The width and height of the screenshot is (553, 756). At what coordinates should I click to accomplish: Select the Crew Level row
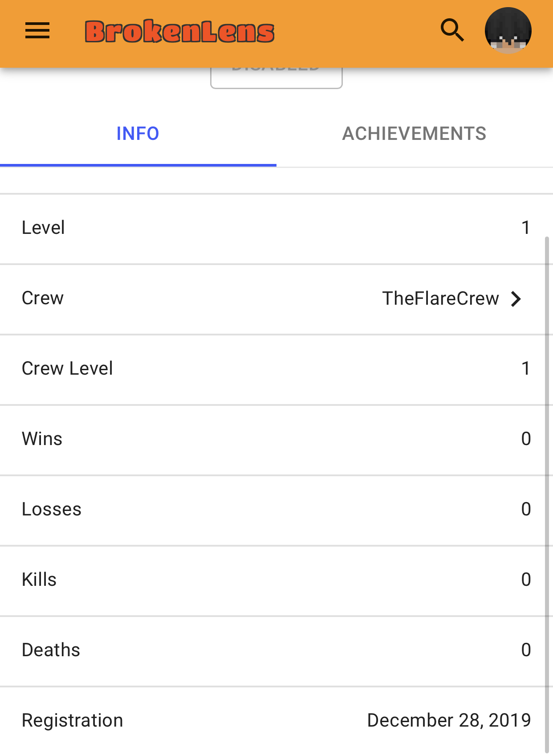(x=276, y=369)
